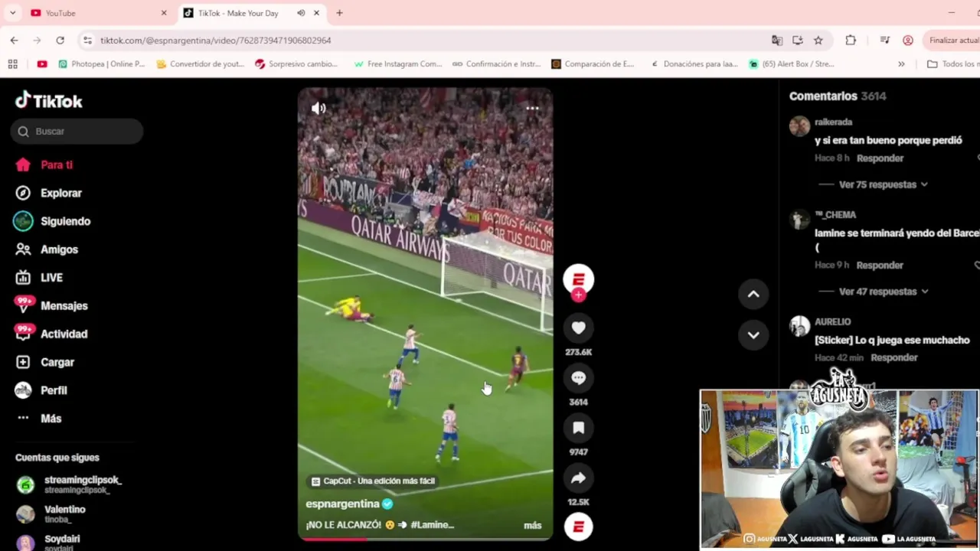The width and height of the screenshot is (980, 551).
Task: Close the TikTok browser tab
Action: tap(318, 13)
